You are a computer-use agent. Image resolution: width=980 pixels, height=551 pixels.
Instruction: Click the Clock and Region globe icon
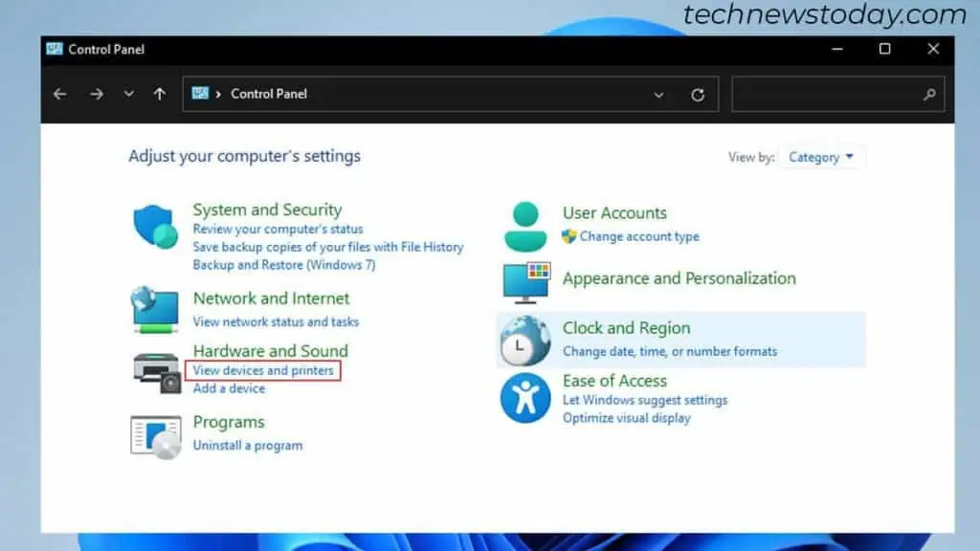click(x=525, y=340)
